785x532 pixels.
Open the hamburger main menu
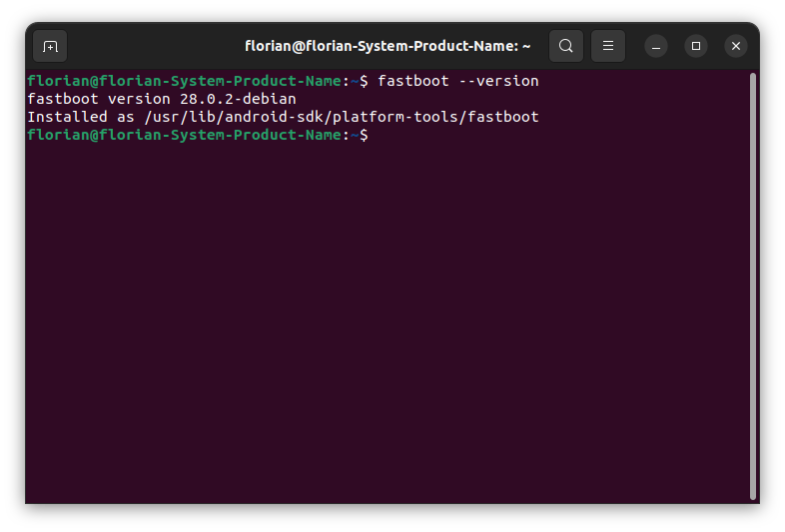pos(608,46)
